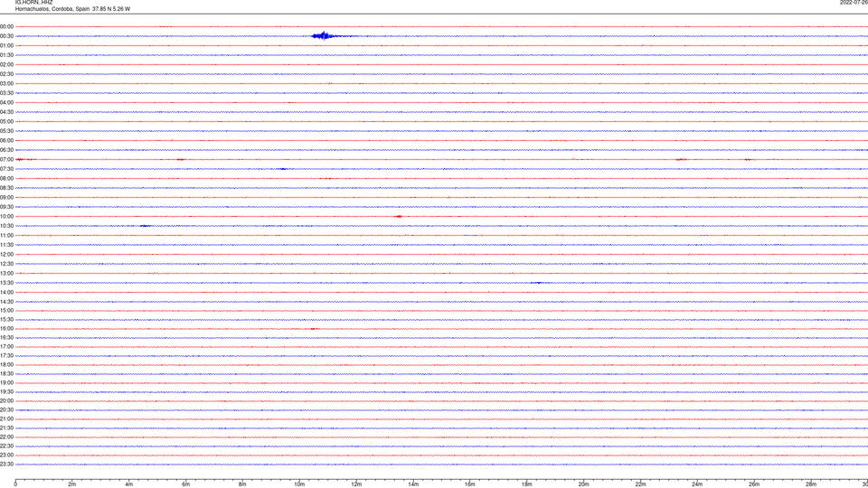Viewport: 868px width, 488px height.
Task: Select the 17:00 trace time label
Action: click(6, 347)
